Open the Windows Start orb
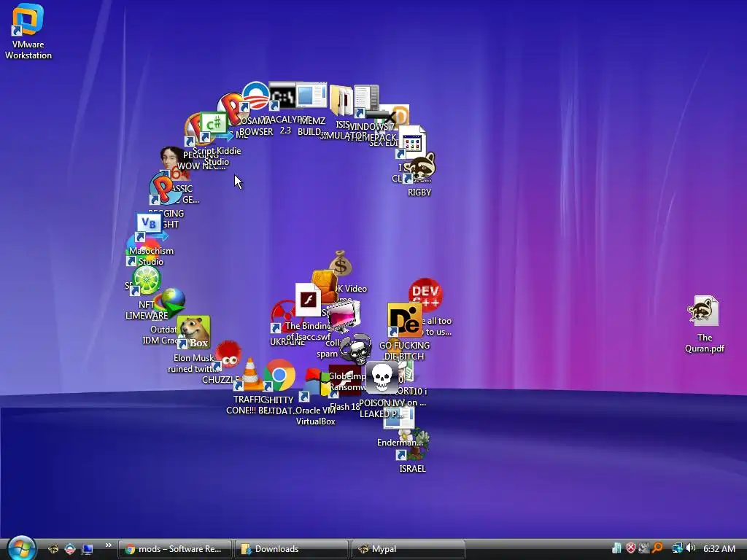This screenshot has width=747, height=560. (x=21, y=548)
